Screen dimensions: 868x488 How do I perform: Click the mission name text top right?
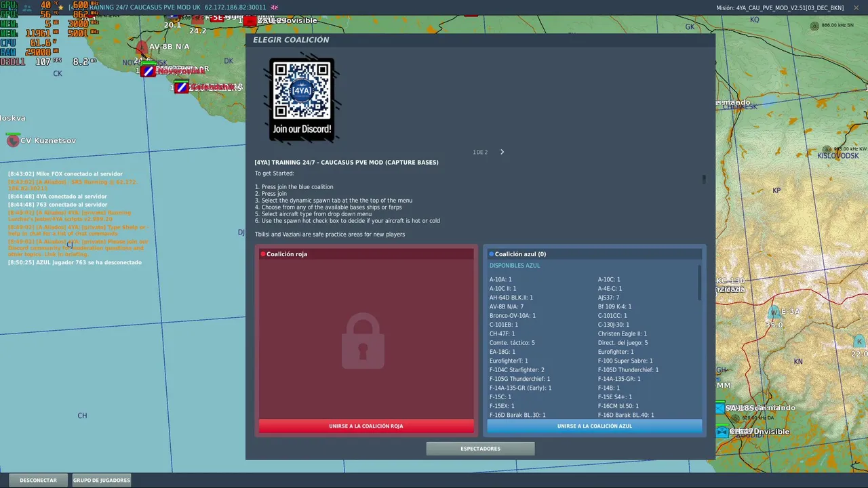pos(780,7)
